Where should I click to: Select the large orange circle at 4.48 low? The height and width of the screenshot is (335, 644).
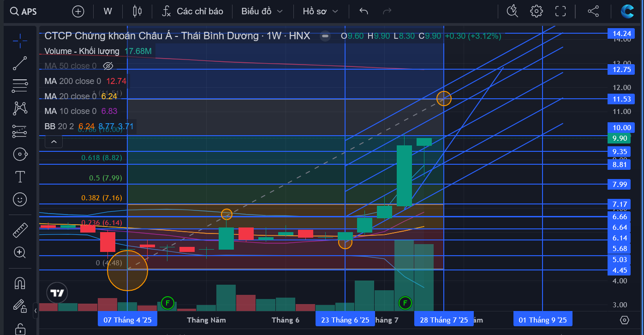(x=128, y=270)
